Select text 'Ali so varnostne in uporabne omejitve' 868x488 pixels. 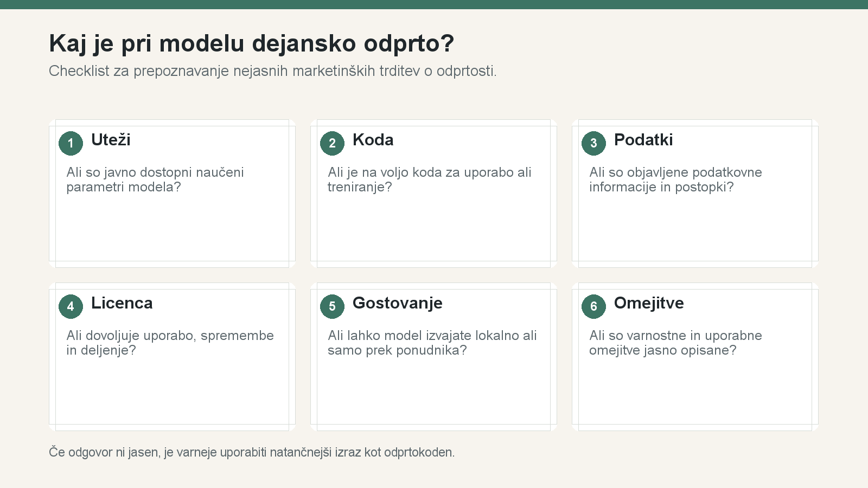point(675,343)
